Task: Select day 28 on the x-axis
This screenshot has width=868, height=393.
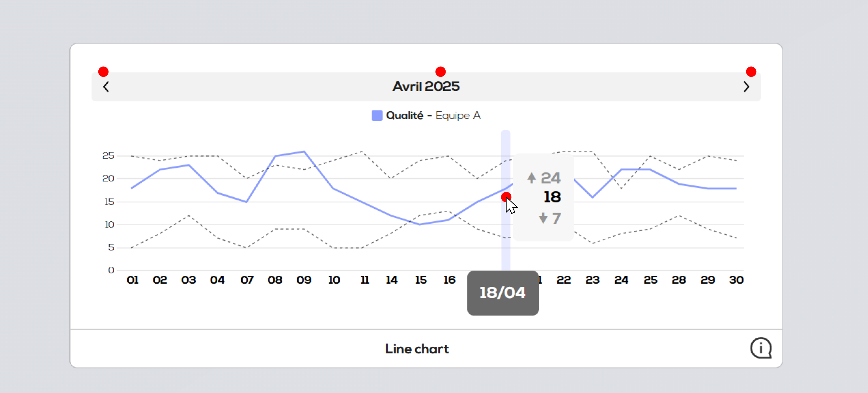Action: [x=679, y=280]
